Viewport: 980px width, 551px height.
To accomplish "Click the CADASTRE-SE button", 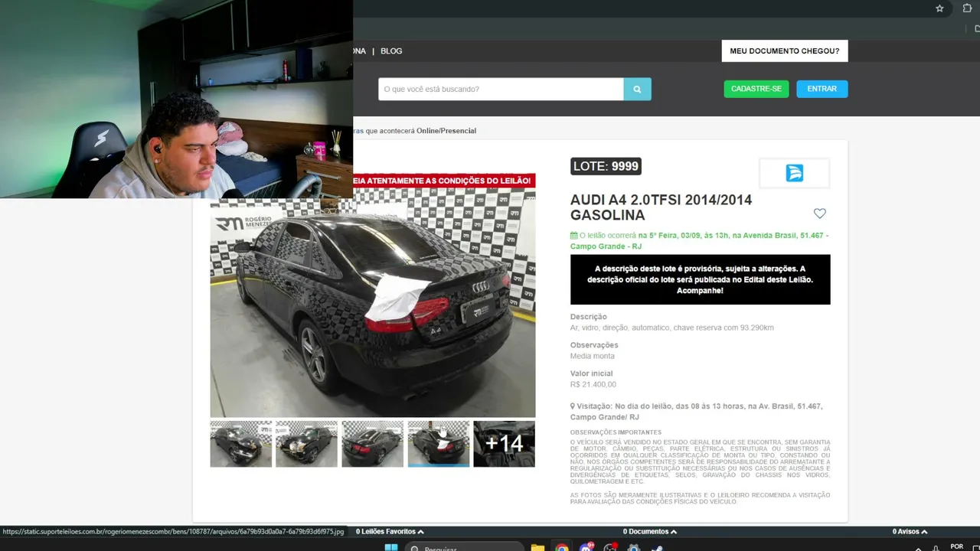I will coord(756,89).
